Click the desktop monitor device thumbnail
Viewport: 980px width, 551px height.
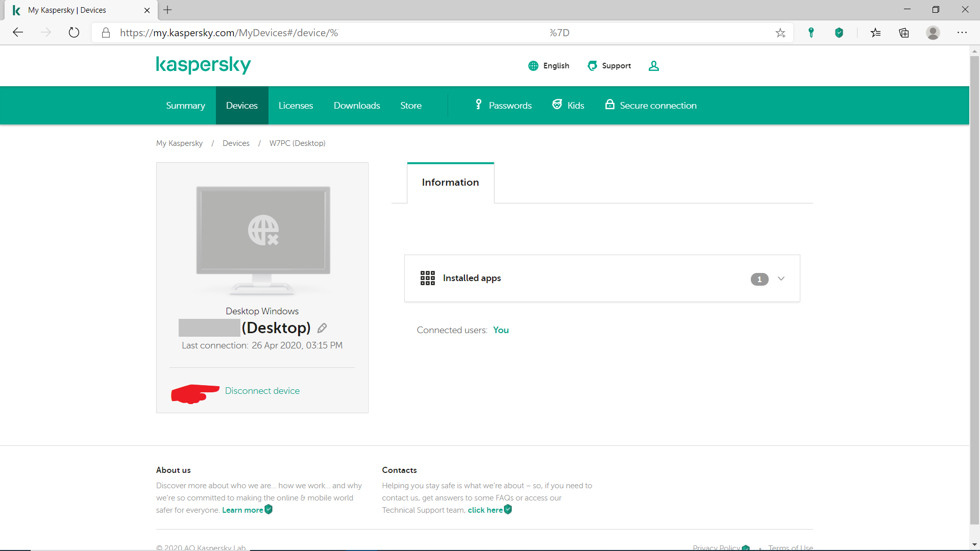(x=263, y=239)
